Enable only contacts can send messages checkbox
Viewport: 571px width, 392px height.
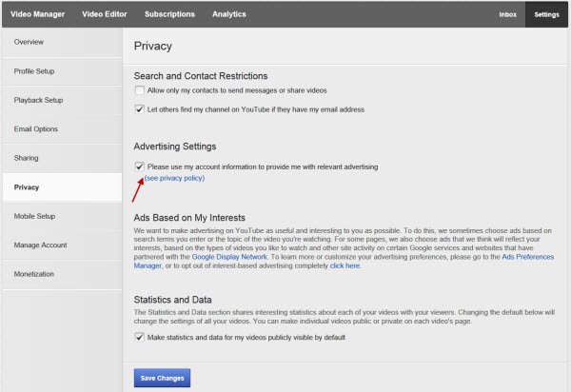pyautogui.click(x=140, y=90)
